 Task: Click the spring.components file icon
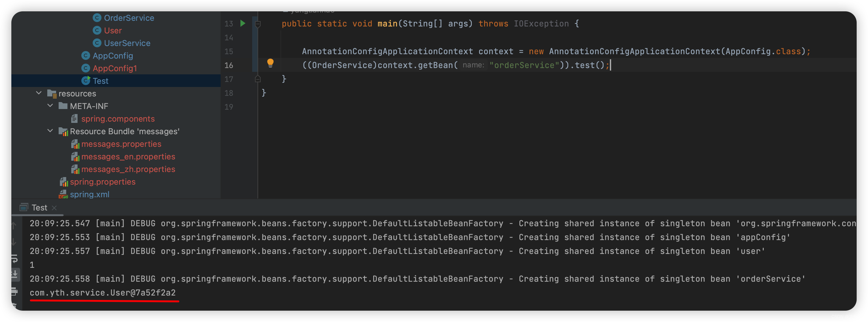(74, 118)
